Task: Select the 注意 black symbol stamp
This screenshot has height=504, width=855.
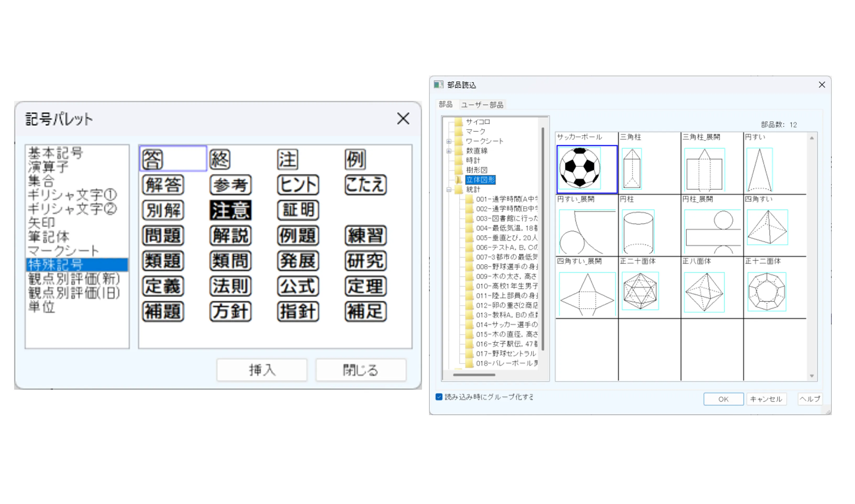Action: coord(230,210)
